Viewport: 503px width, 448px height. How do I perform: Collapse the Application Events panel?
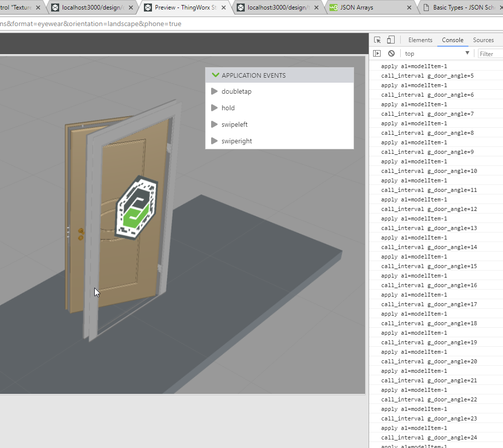coord(216,75)
